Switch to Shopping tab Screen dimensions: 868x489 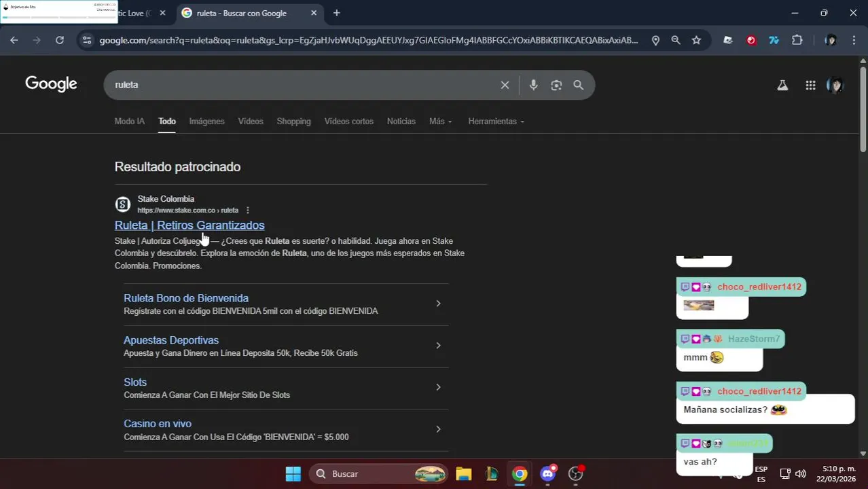click(x=293, y=122)
